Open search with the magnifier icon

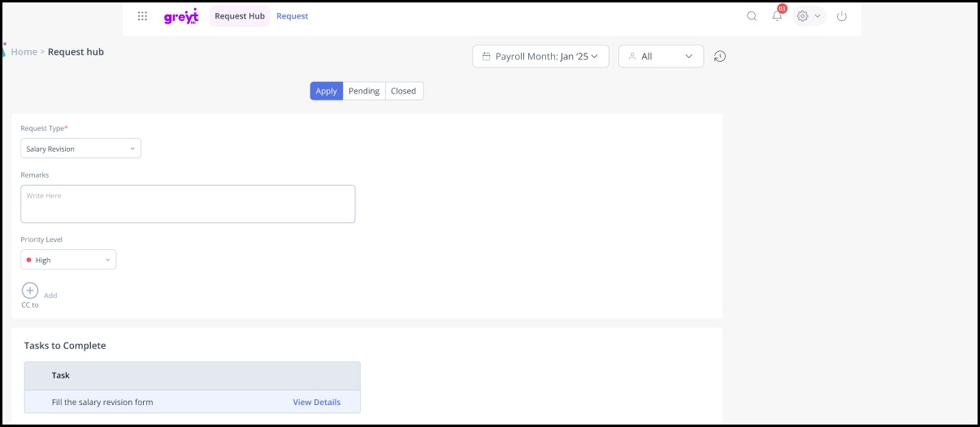(x=752, y=16)
